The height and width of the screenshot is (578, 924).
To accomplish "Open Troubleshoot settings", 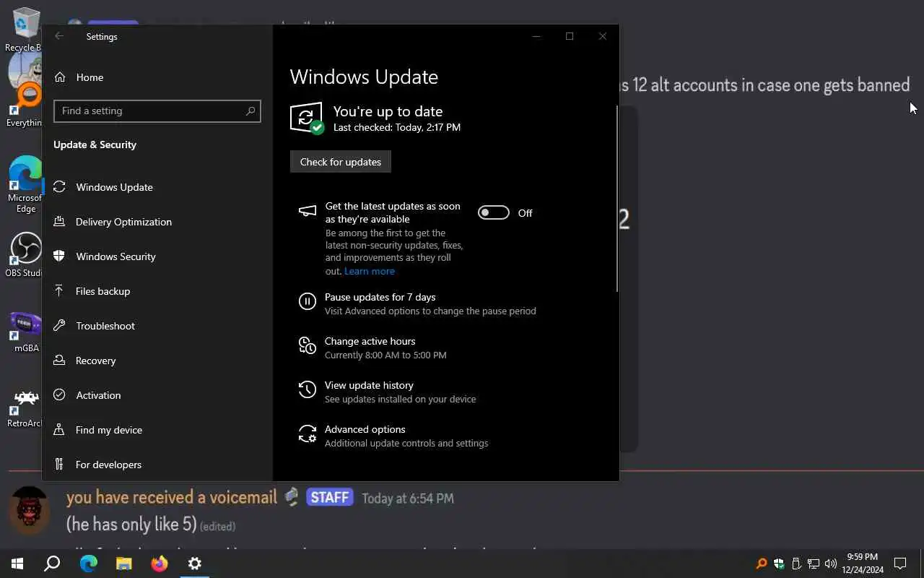I will coord(157,326).
